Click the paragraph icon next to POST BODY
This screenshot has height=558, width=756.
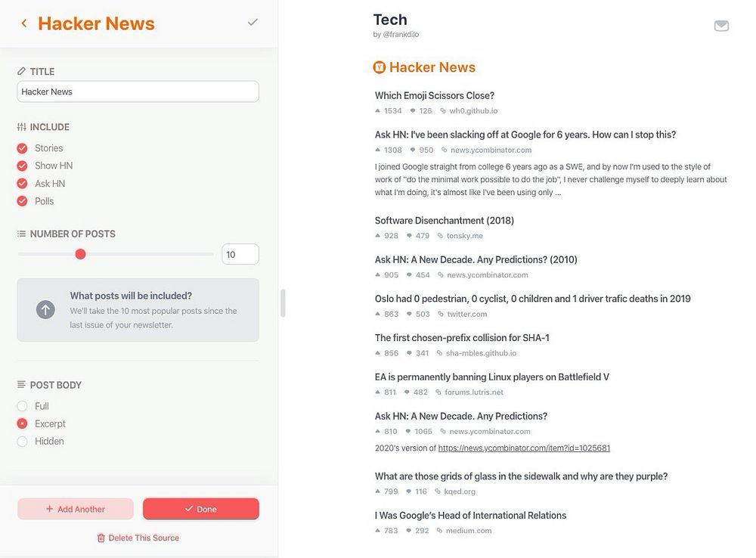tap(22, 385)
